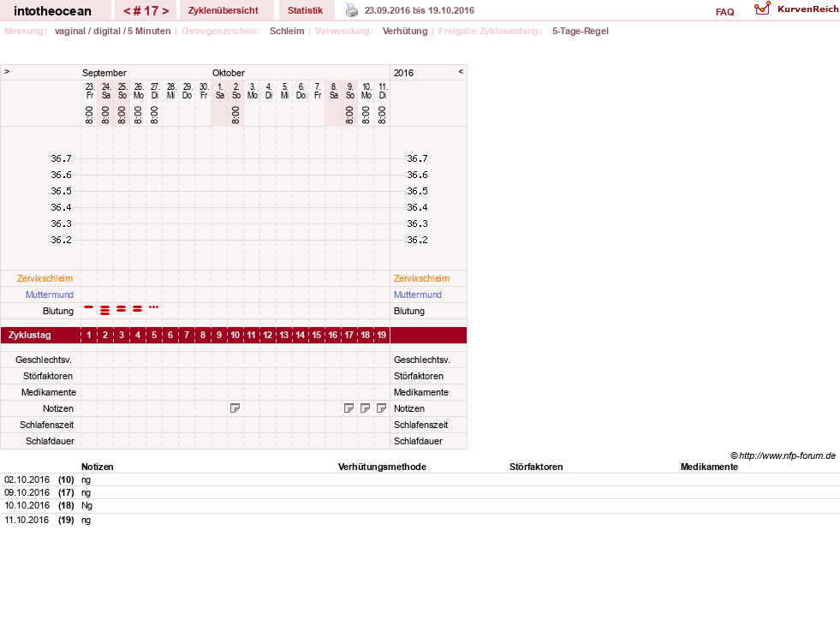Click the left Störfaktoren row label
The image size is (840, 637).
(x=48, y=376)
